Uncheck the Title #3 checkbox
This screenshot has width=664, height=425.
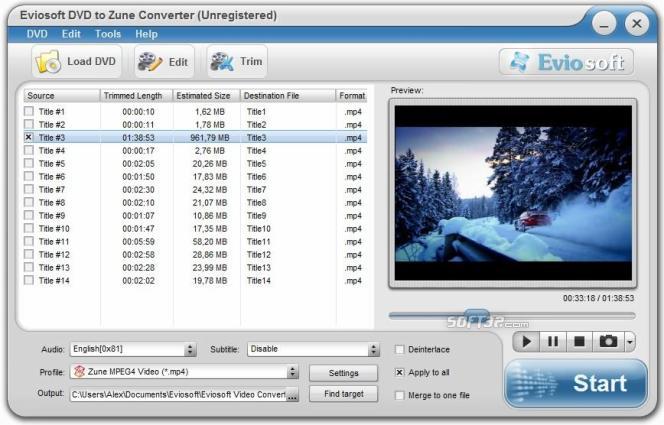(29, 137)
